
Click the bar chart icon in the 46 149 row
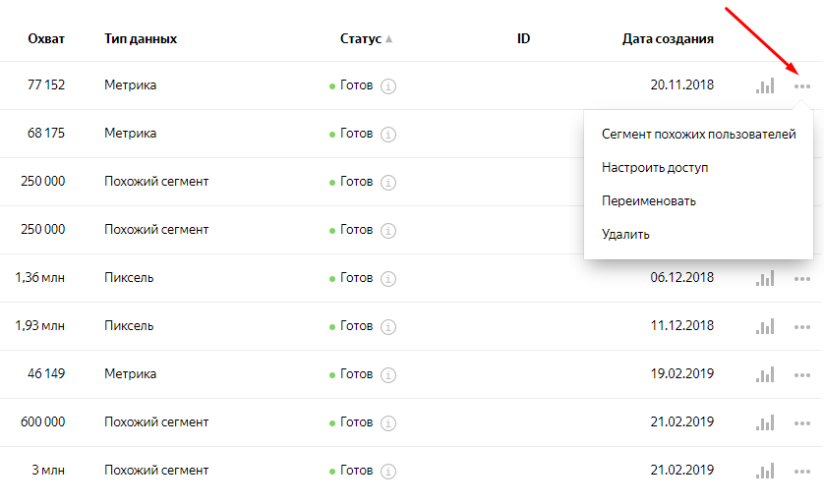765,374
